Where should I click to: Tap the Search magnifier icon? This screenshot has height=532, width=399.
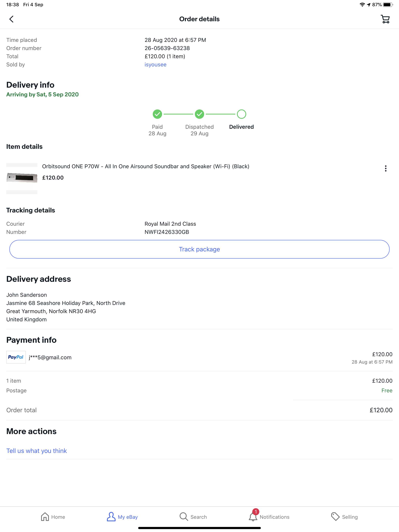(x=184, y=517)
